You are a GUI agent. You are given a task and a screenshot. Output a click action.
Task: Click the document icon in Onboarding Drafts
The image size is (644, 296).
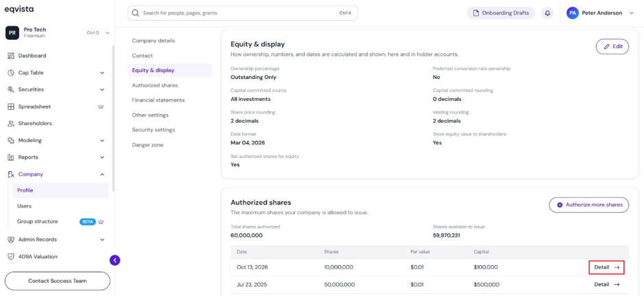coord(477,13)
